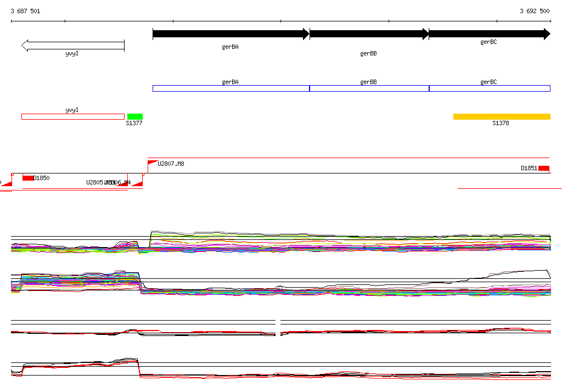The height and width of the screenshot is (392, 562).
Task: Click the D1851 label text
Action: [529, 168]
